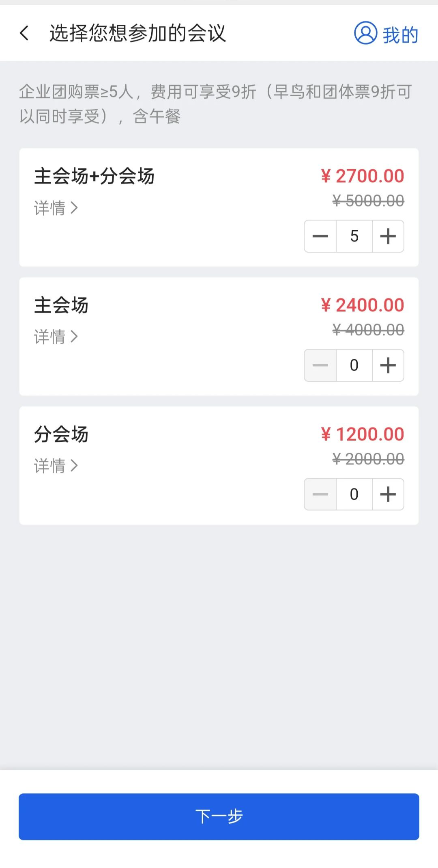Add one 主会场 ticket
The height and width of the screenshot is (868, 438).
pyautogui.click(x=388, y=365)
